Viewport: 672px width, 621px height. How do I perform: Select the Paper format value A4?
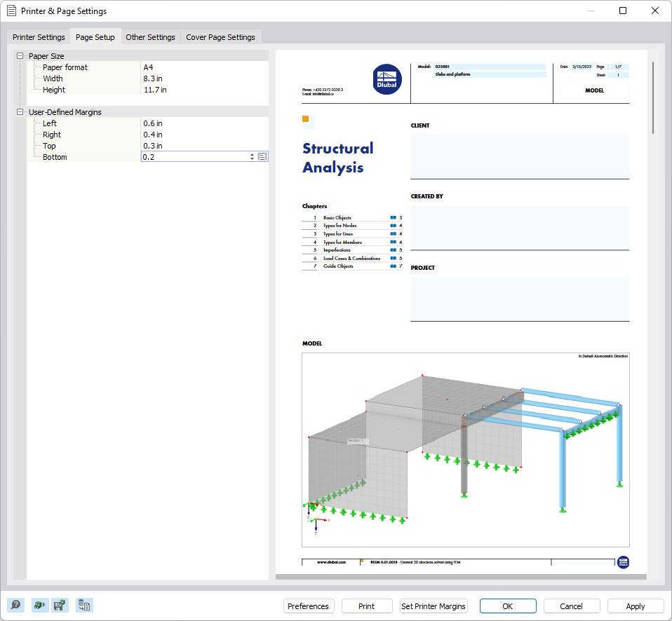point(148,67)
